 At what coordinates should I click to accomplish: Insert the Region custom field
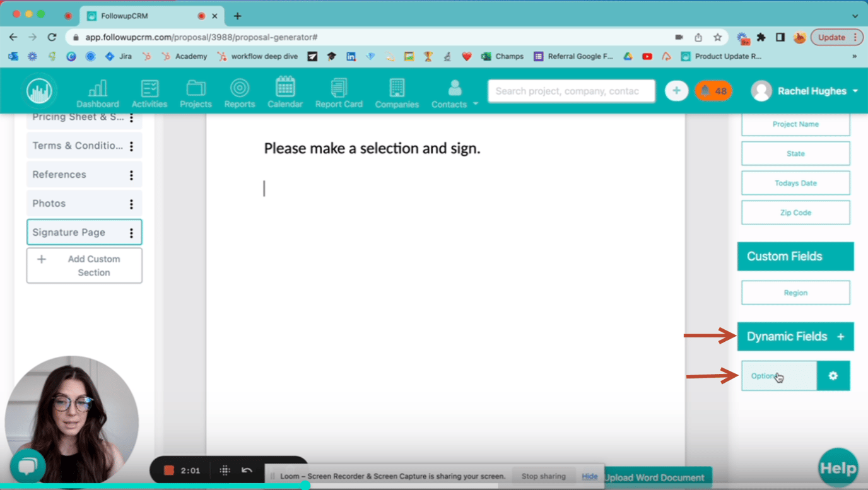[795, 293]
